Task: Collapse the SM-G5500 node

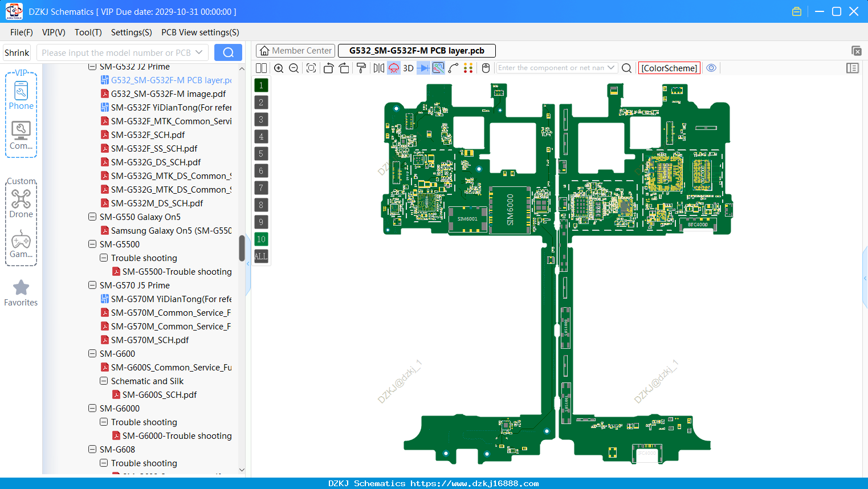Action: [x=92, y=244]
